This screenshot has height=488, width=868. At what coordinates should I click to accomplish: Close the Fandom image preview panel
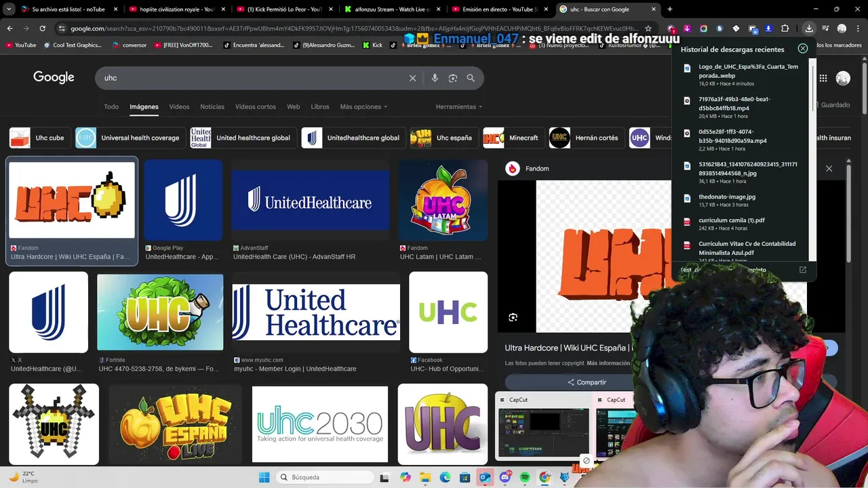coord(829,168)
